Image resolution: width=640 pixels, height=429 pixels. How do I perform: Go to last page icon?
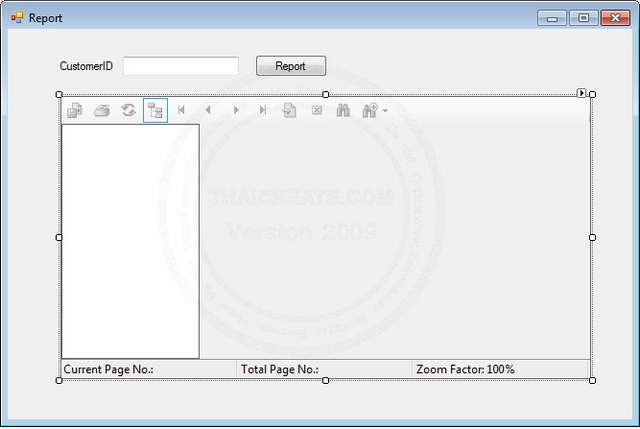coord(263,110)
